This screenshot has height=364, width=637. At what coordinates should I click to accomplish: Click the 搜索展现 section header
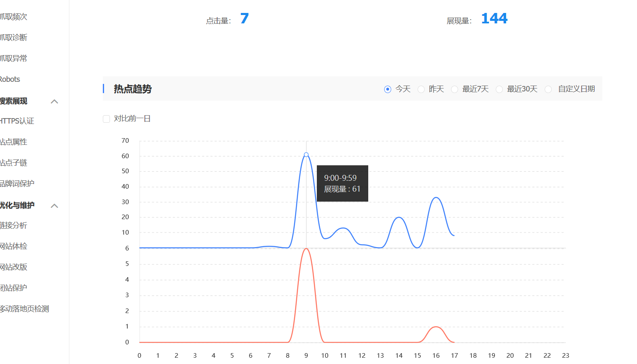[13, 101]
